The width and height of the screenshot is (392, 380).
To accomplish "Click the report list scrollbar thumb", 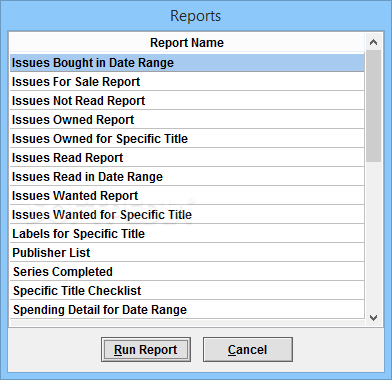I will (x=373, y=106).
